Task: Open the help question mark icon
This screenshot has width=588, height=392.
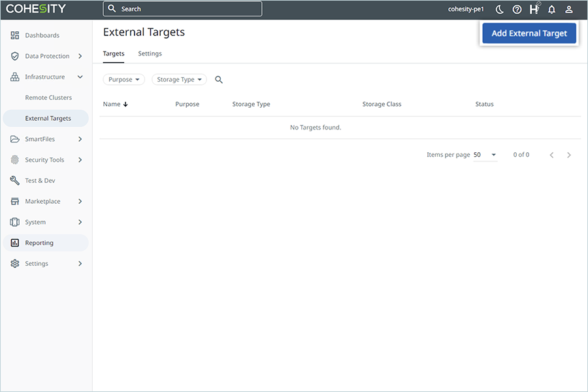Action: tap(517, 9)
